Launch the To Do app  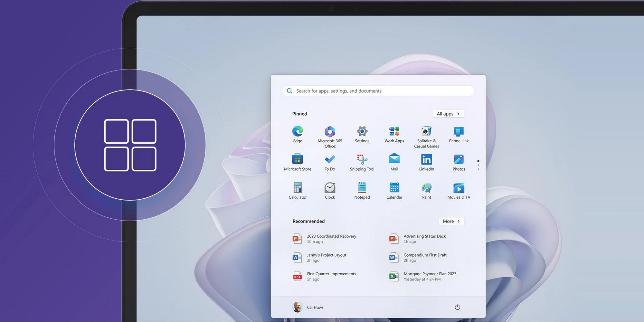pos(330,162)
